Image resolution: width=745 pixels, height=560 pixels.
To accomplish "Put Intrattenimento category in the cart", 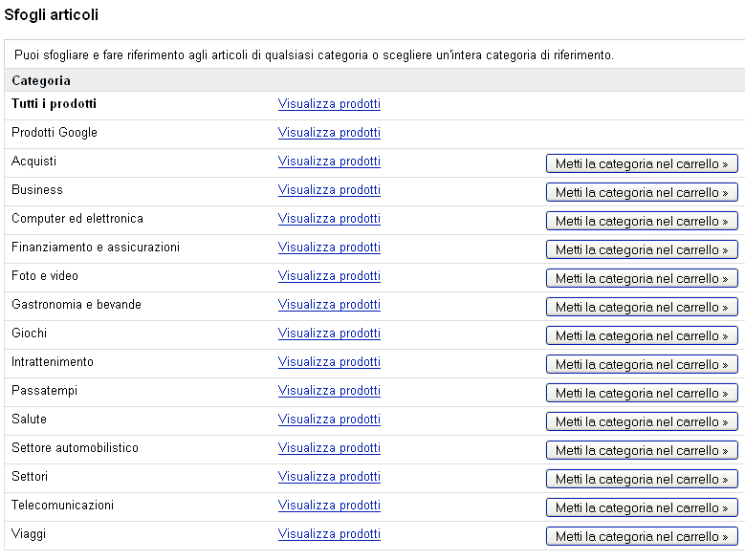I will (642, 364).
